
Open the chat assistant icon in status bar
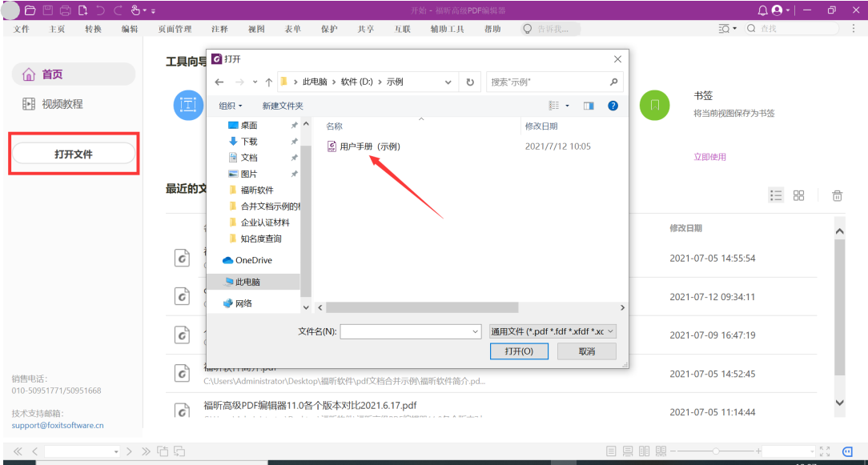(x=850, y=452)
